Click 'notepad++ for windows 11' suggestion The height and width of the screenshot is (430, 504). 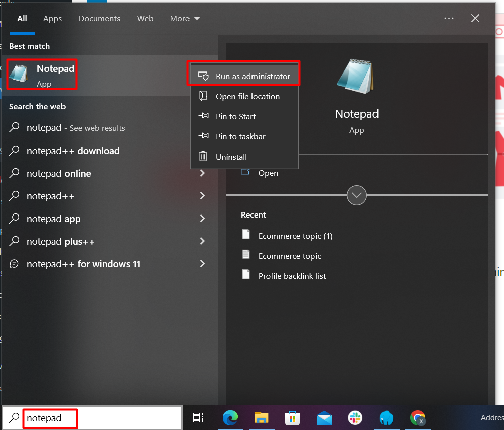[x=83, y=264]
